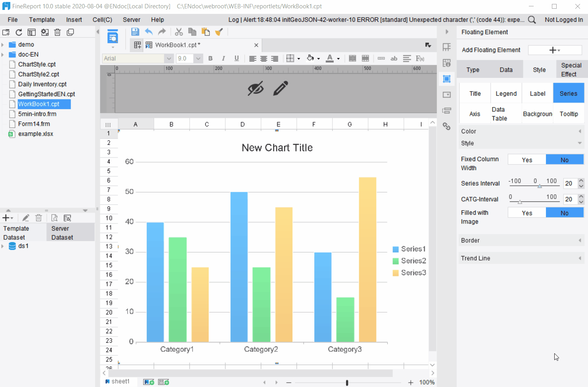Click the Copy icon
588x387 pixels.
[x=192, y=32]
